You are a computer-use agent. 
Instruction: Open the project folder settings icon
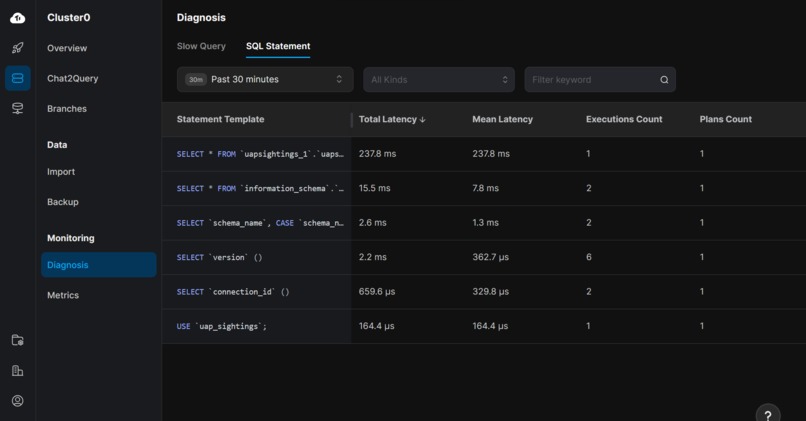click(x=18, y=340)
